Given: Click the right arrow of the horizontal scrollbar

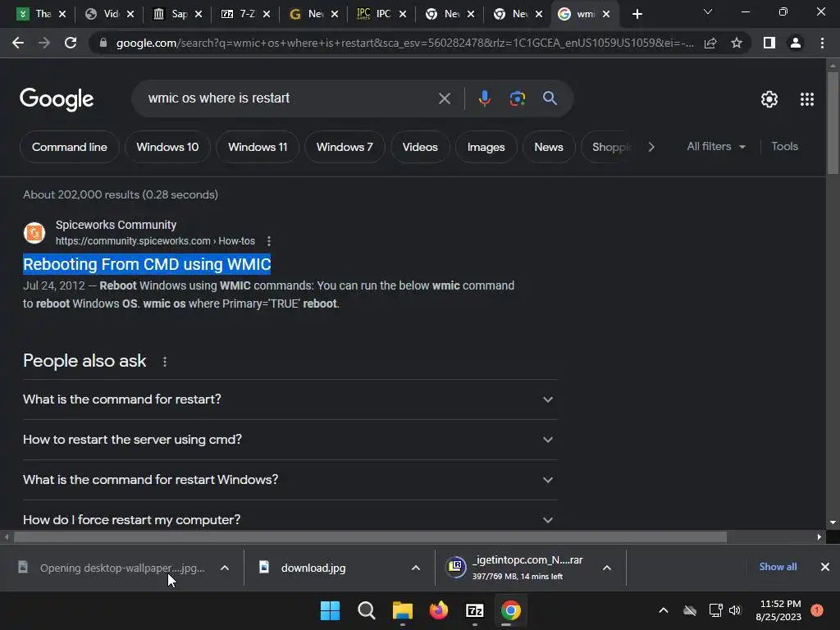Looking at the screenshot, I should click(819, 536).
